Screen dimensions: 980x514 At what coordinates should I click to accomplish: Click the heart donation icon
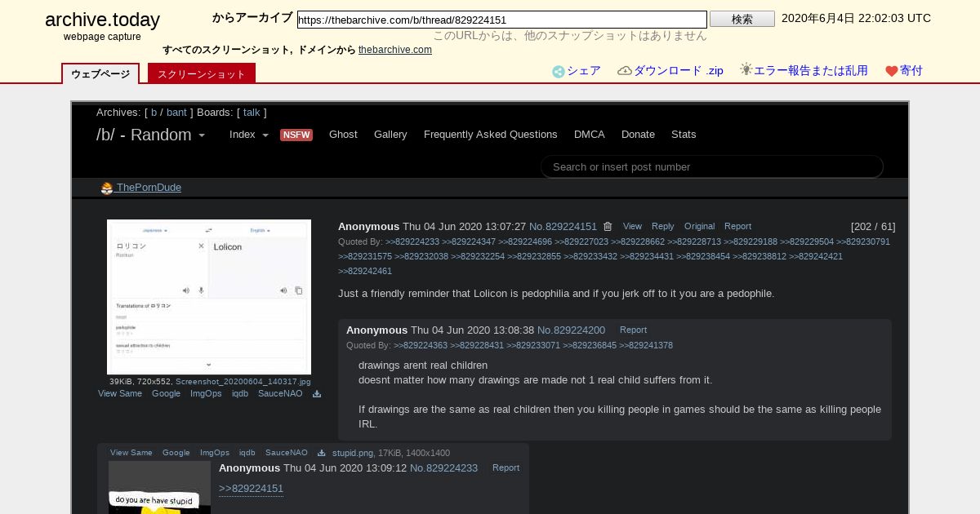892,72
